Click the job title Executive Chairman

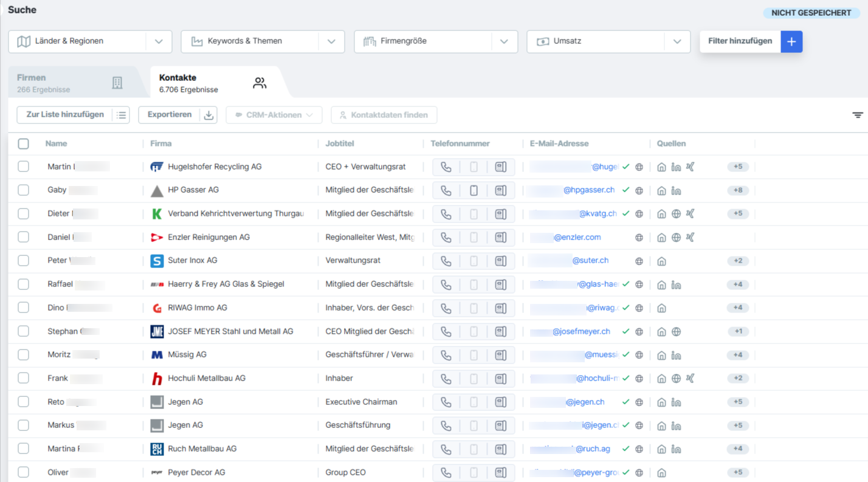click(x=361, y=402)
